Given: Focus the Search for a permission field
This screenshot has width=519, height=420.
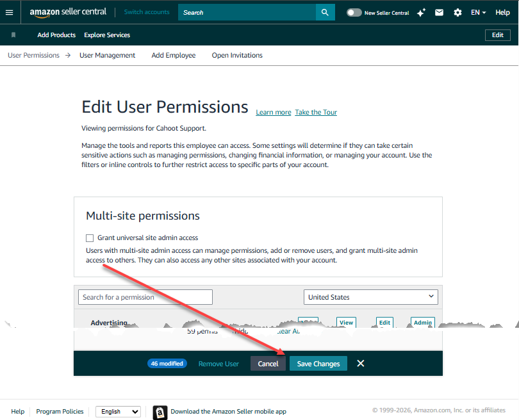Looking at the screenshot, I should pos(145,297).
